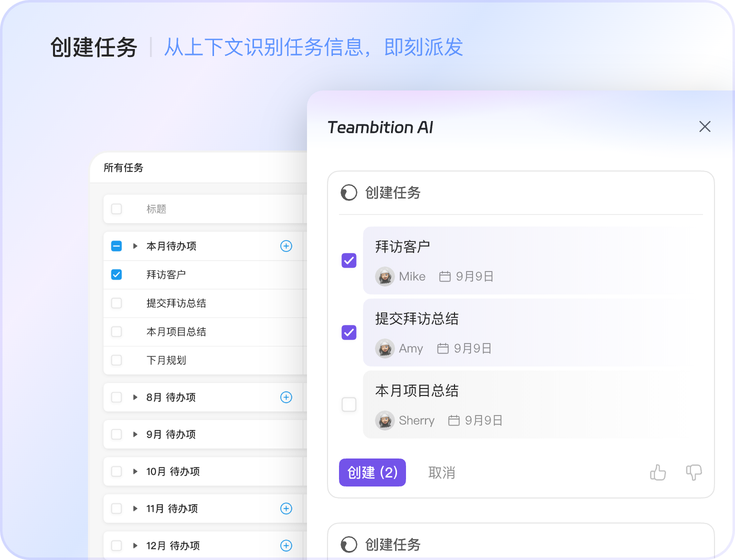Add task to 8月 待办项 group
Viewport: 735px width, 560px height.
pyautogui.click(x=286, y=397)
